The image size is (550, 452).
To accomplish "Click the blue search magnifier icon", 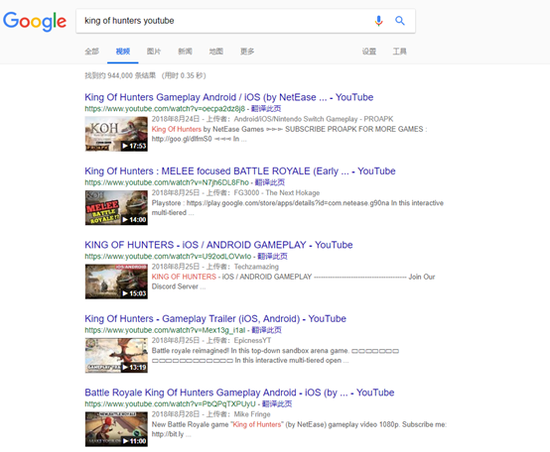I will click(x=400, y=21).
